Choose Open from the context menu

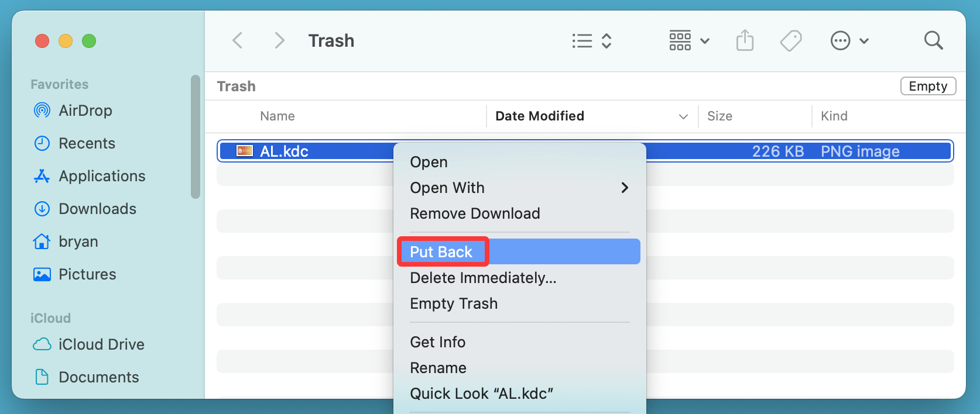coord(520,162)
